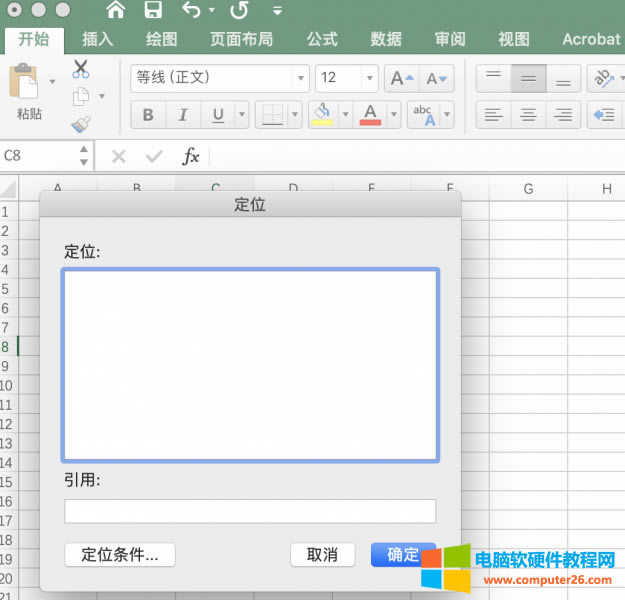Open the fill color dropdown arrow
The image size is (625, 600).
point(346,115)
